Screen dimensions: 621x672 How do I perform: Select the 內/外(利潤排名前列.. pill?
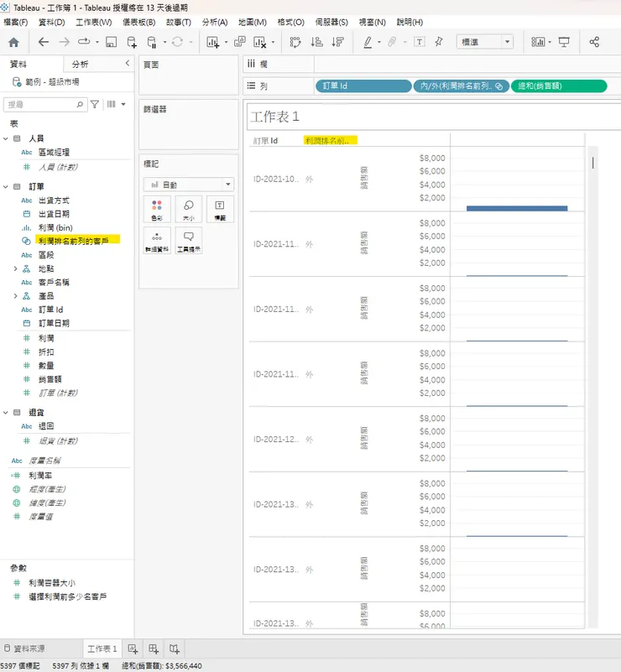[x=462, y=86]
